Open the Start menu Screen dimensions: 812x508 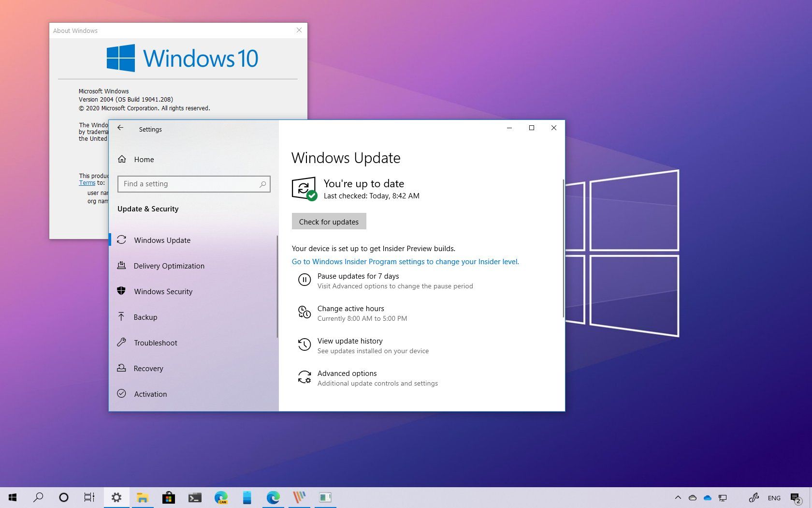[x=12, y=497]
